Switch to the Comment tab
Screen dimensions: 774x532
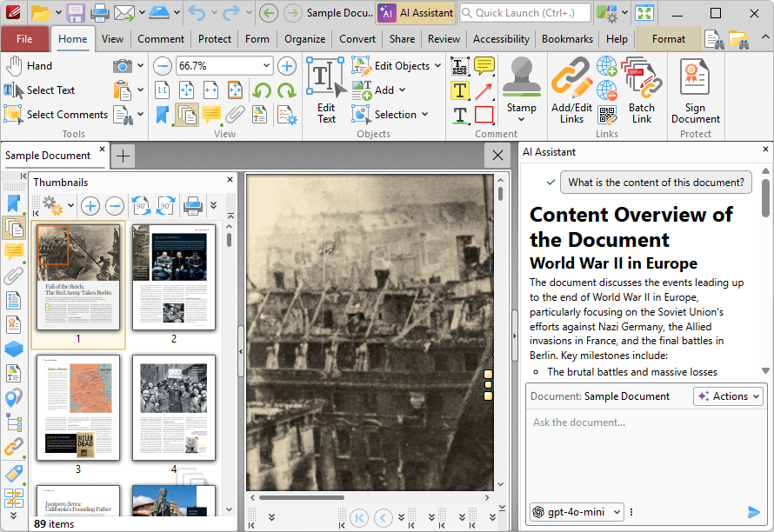[x=161, y=39]
